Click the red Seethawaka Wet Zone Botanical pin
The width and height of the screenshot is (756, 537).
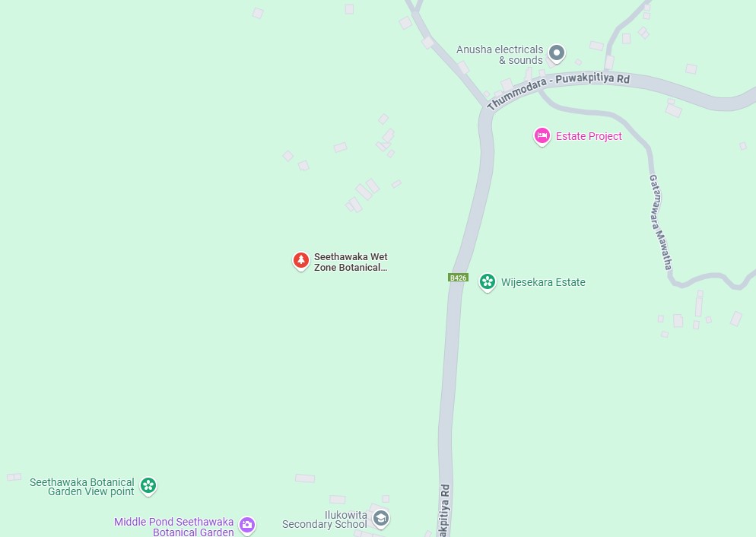(x=301, y=261)
